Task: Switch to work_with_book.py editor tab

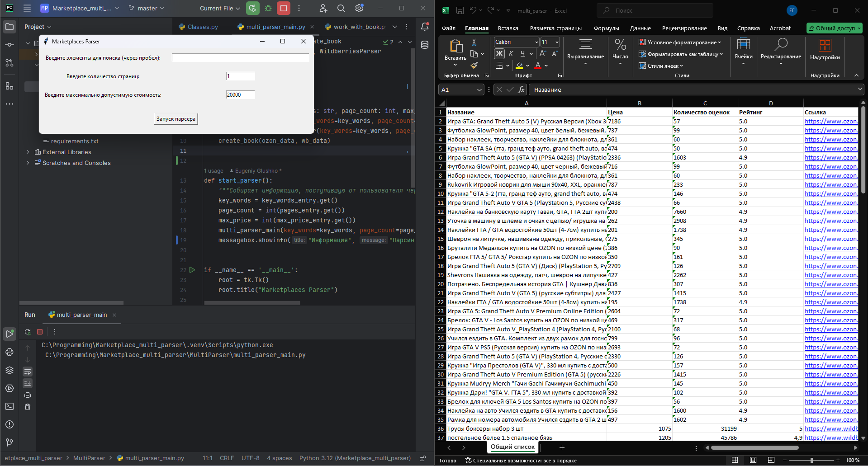Action: [355, 27]
